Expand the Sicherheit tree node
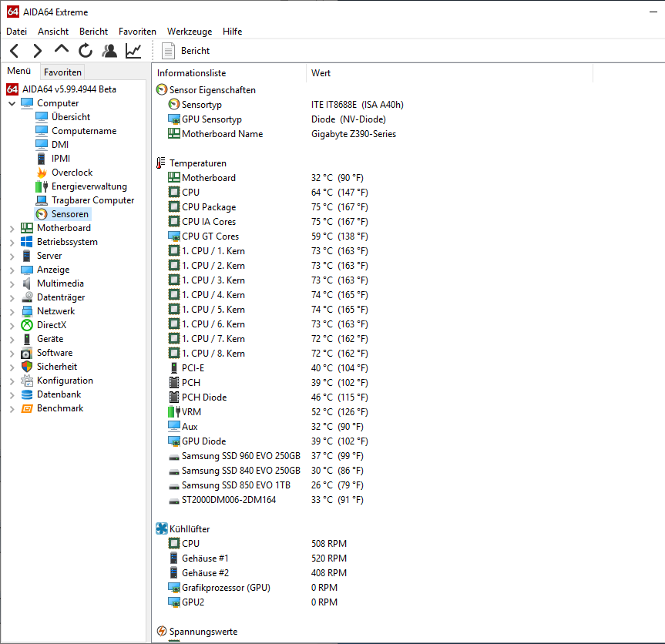 12,367
